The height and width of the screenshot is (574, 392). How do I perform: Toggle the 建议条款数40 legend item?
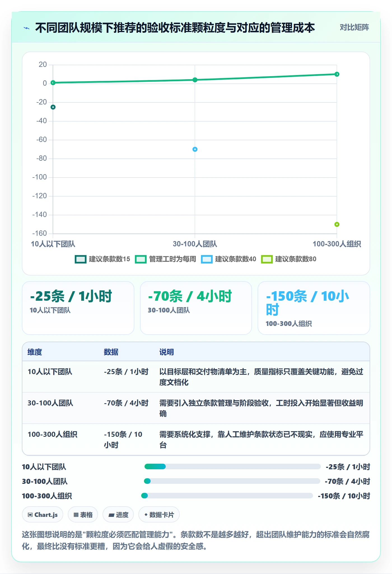coord(228,259)
